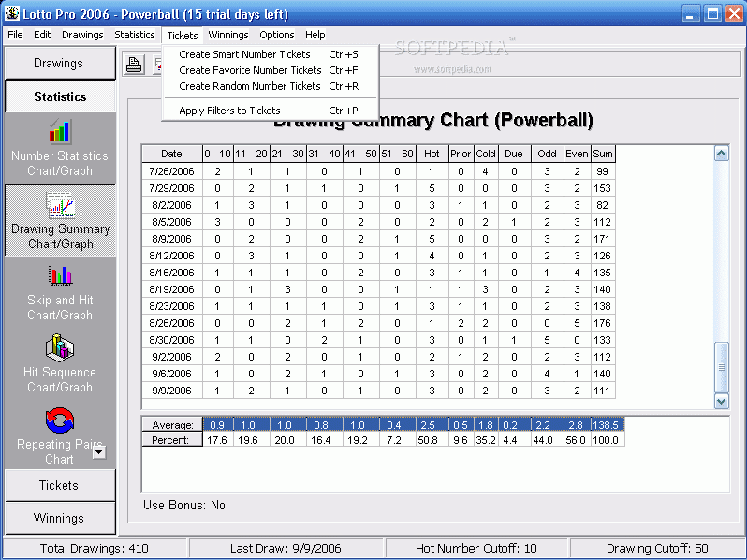Select the 8/9/2006 date cell
Image resolution: width=747 pixels, height=560 pixels.
pyautogui.click(x=172, y=239)
